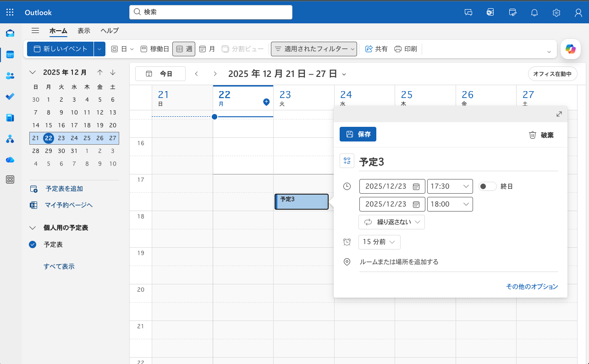Open the 17:30 start time dropdown
The image size is (589, 364).
[450, 186]
